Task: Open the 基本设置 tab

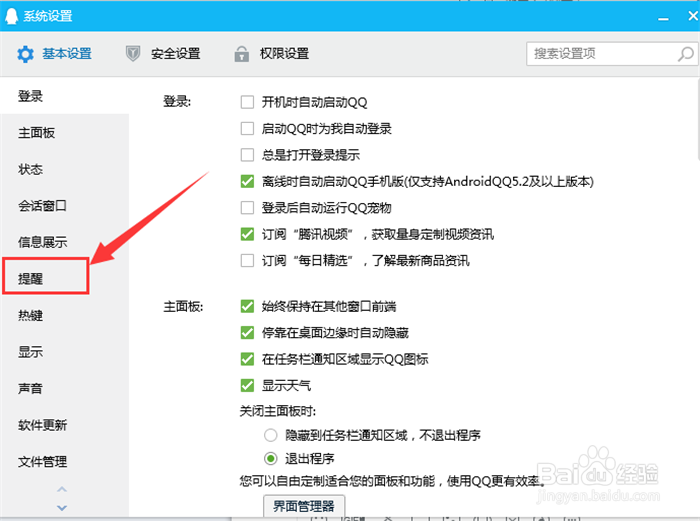Action: (x=54, y=54)
